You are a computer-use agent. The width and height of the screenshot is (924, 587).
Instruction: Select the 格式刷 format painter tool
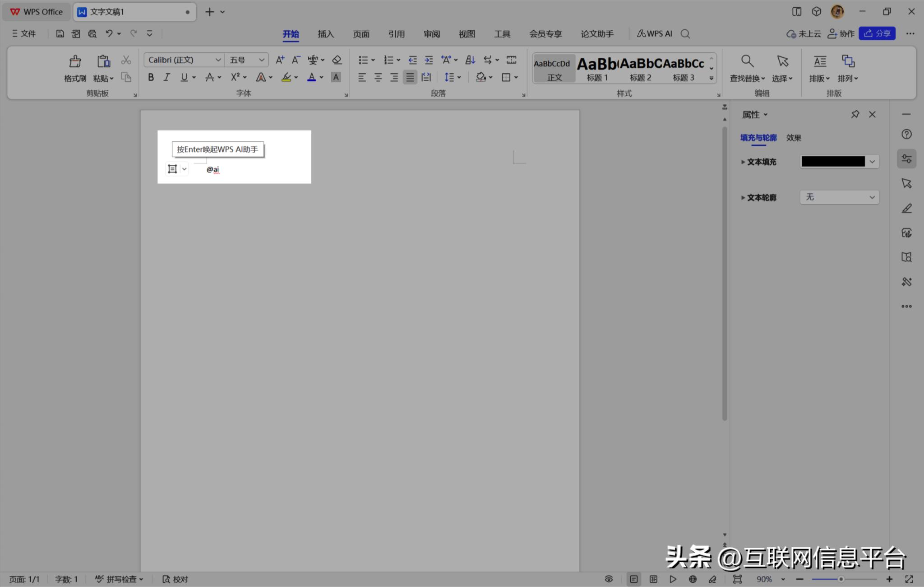[74, 68]
